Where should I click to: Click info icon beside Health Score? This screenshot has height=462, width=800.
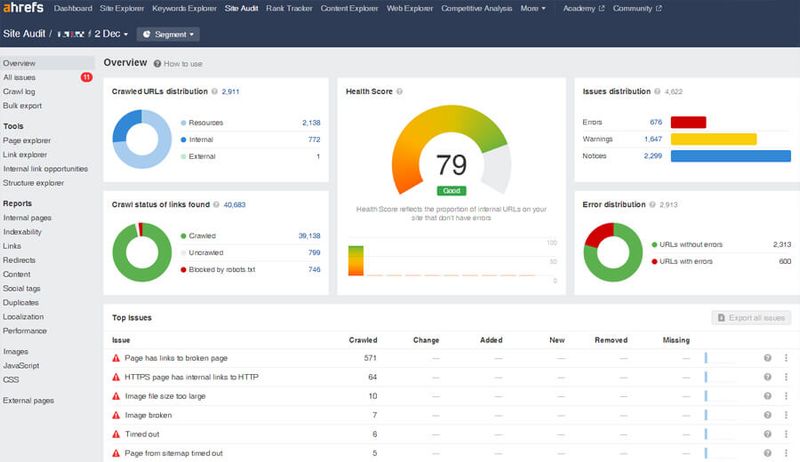pos(399,91)
